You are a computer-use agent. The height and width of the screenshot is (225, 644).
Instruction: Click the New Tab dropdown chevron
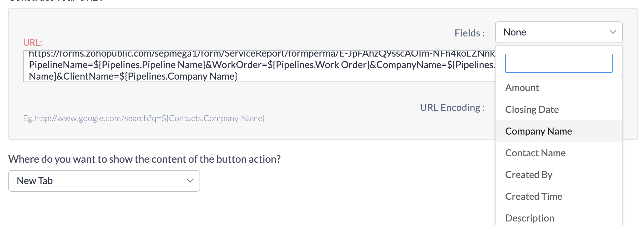[190, 181]
